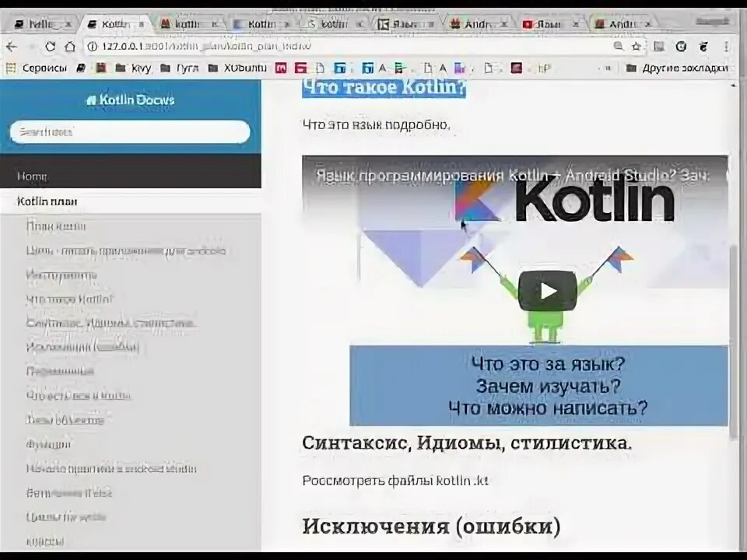Go to Инструменты section in sidebar
Image resolution: width=747 pixels, height=560 pixels.
click(61, 275)
